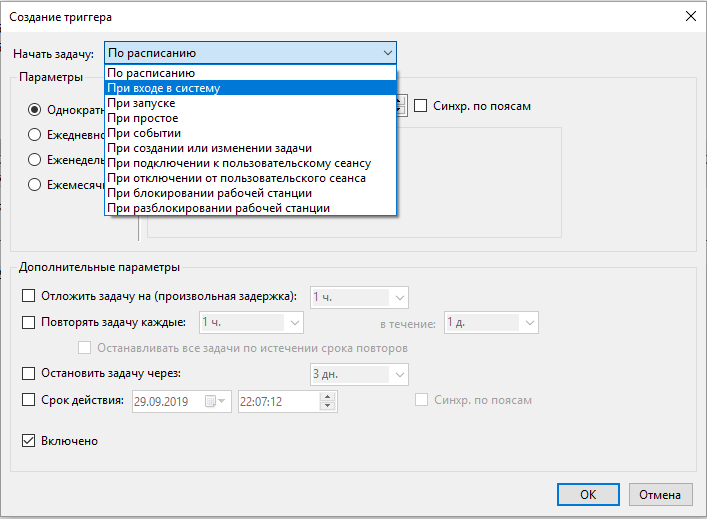The image size is (707, 519).
Task: Collapse the 'Начать задачу' dropdown arrow
Action: [387, 53]
